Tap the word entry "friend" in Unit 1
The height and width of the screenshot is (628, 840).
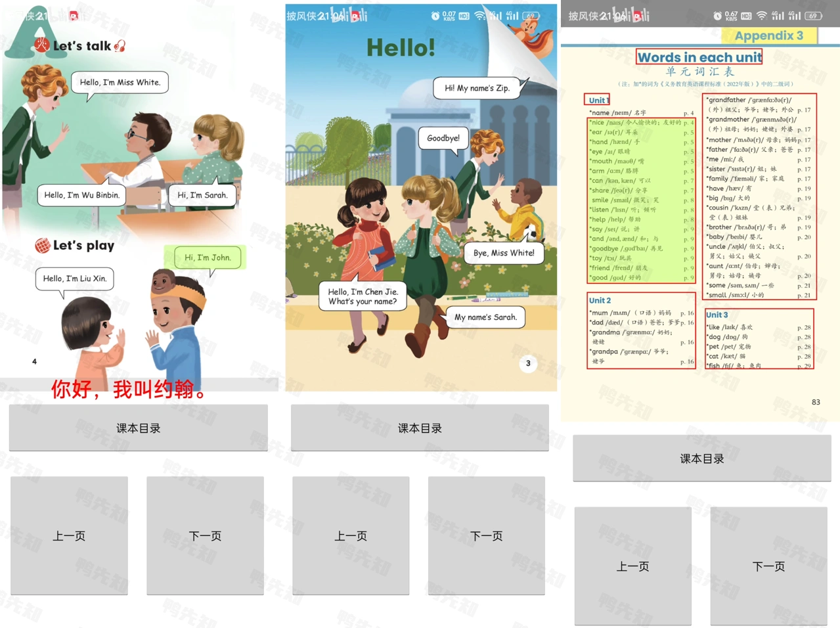coord(641,268)
